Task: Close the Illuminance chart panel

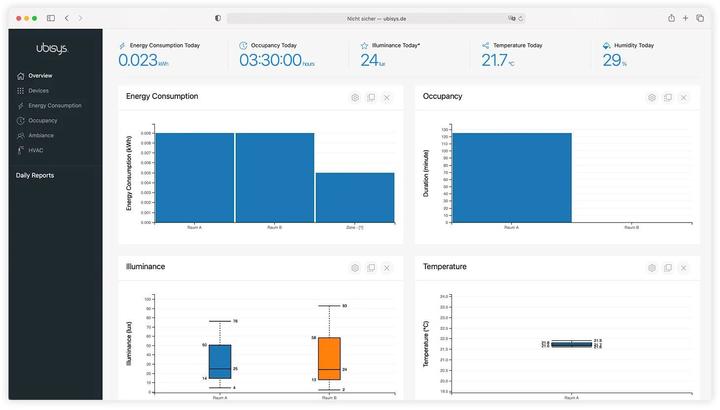Action: 387,268
